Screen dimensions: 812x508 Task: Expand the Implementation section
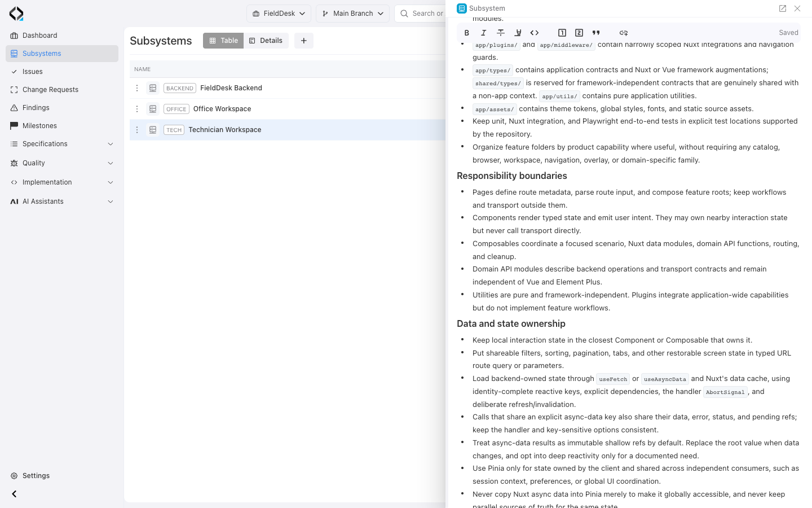coord(62,182)
